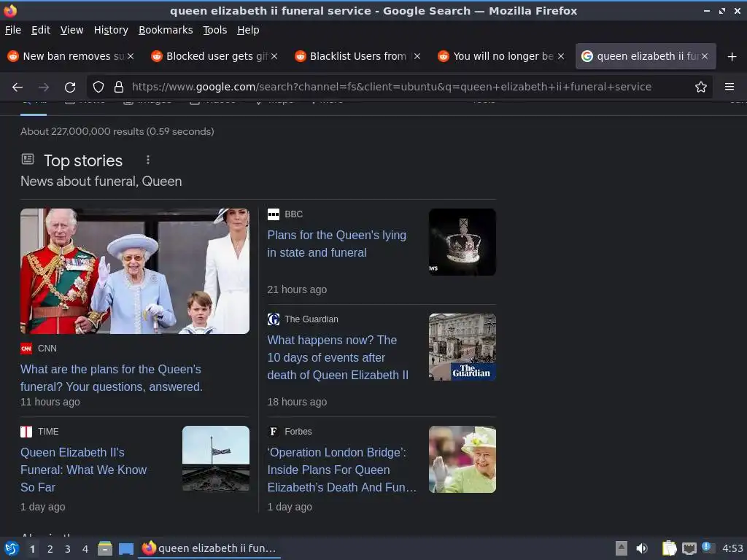Open Forbes 'Operation London Bridge' article

coord(342,470)
